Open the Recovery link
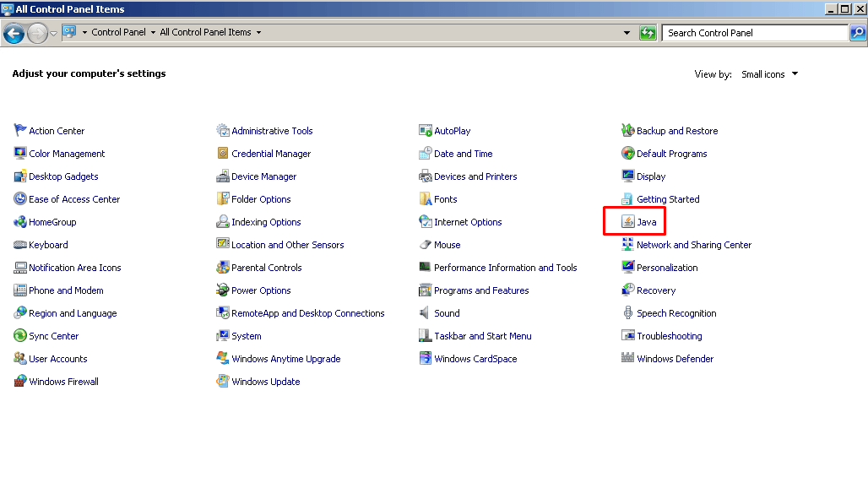This screenshot has width=868, height=499. pos(656,290)
